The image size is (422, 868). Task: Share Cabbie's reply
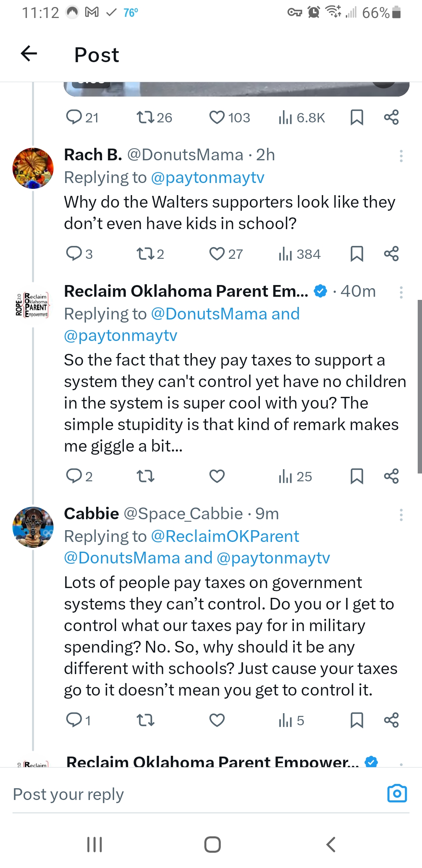(391, 720)
